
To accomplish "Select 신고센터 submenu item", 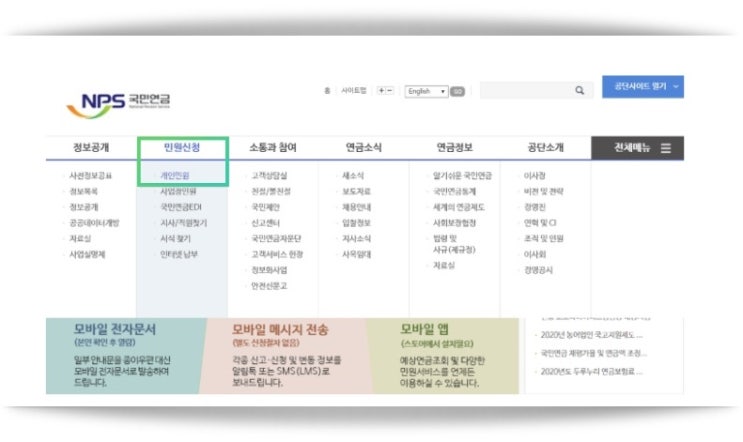I will 265,223.
